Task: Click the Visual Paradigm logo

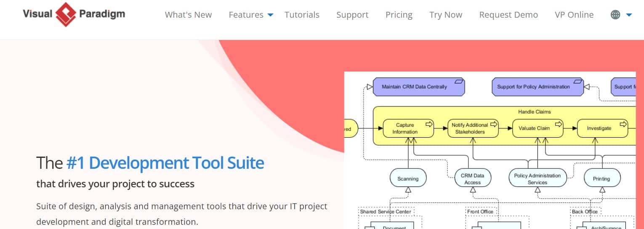Action: (74, 14)
